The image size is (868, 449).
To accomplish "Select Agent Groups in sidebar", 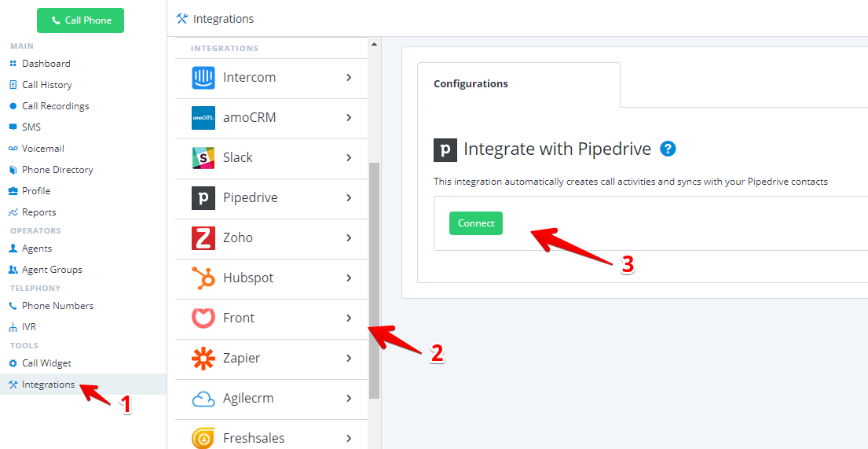I will pos(52,270).
